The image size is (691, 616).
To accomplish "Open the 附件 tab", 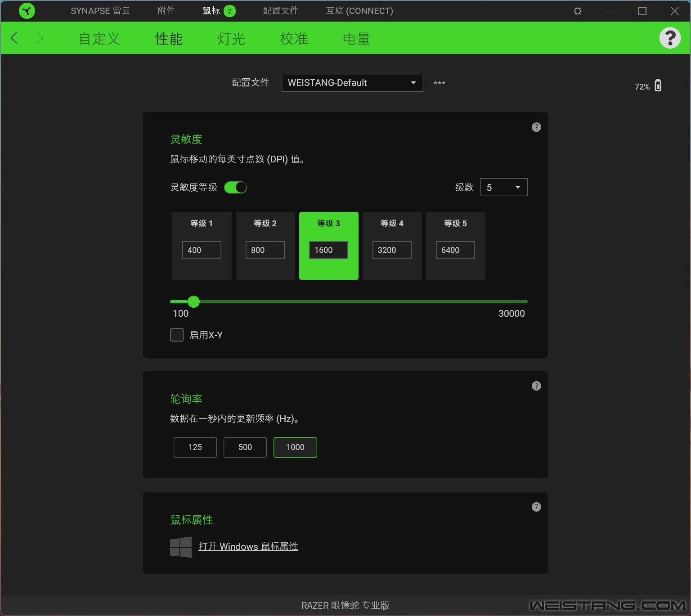I will pyautogui.click(x=166, y=11).
